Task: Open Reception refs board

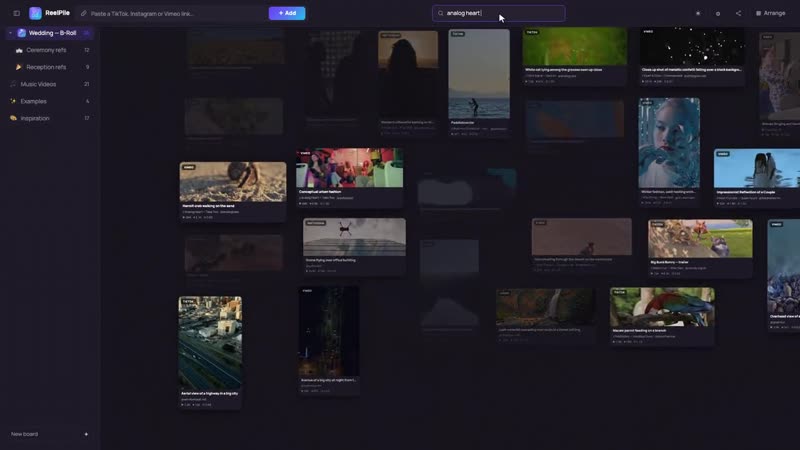Action: click(49, 67)
